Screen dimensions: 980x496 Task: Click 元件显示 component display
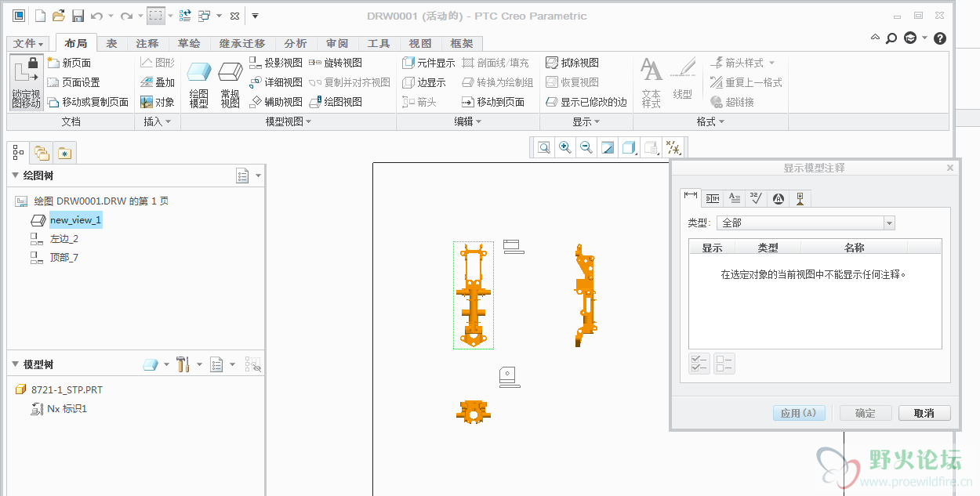(x=429, y=63)
